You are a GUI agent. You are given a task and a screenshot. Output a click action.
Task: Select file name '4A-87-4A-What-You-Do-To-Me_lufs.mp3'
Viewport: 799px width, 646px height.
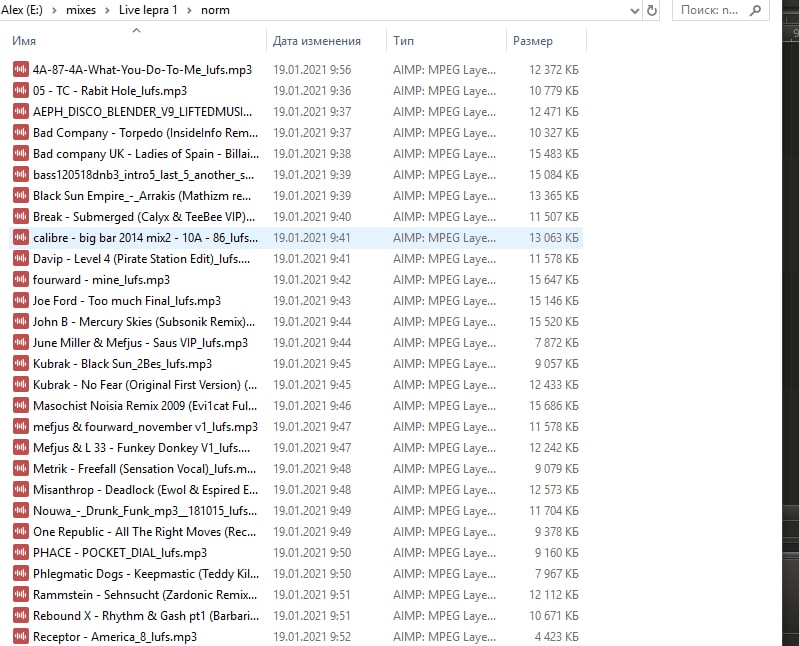142,70
